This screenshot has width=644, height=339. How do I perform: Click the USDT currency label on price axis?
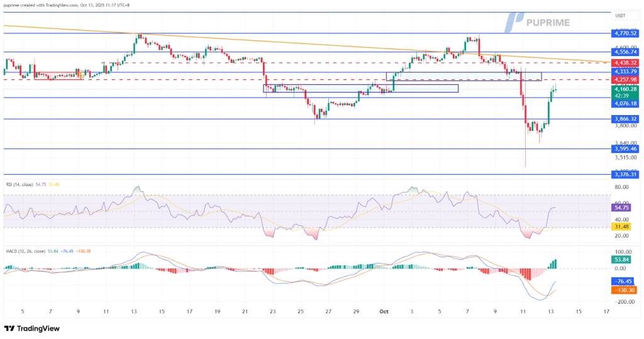click(619, 16)
